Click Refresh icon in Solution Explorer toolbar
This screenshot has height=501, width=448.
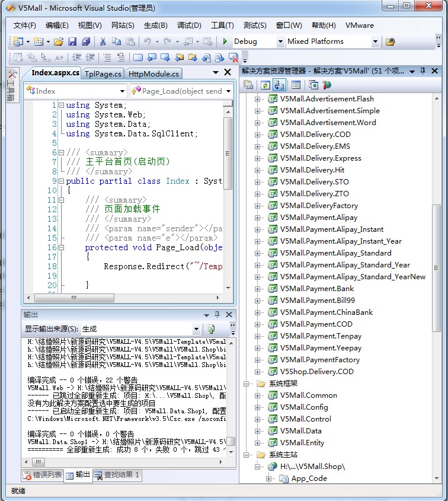click(x=265, y=85)
